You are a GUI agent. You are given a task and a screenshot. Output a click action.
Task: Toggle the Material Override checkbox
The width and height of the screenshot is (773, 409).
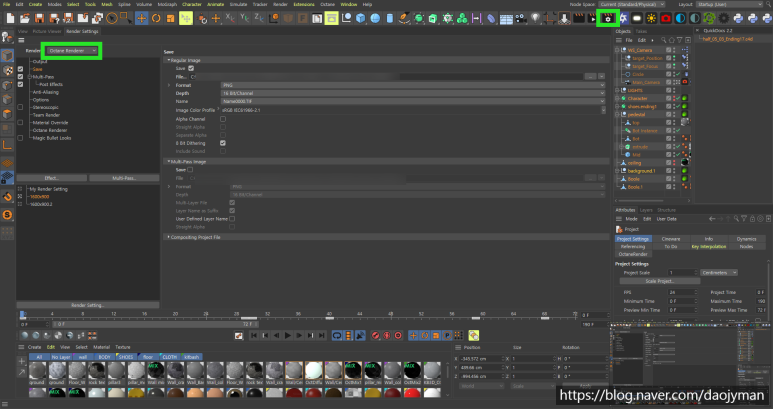pyautogui.click(x=20, y=122)
